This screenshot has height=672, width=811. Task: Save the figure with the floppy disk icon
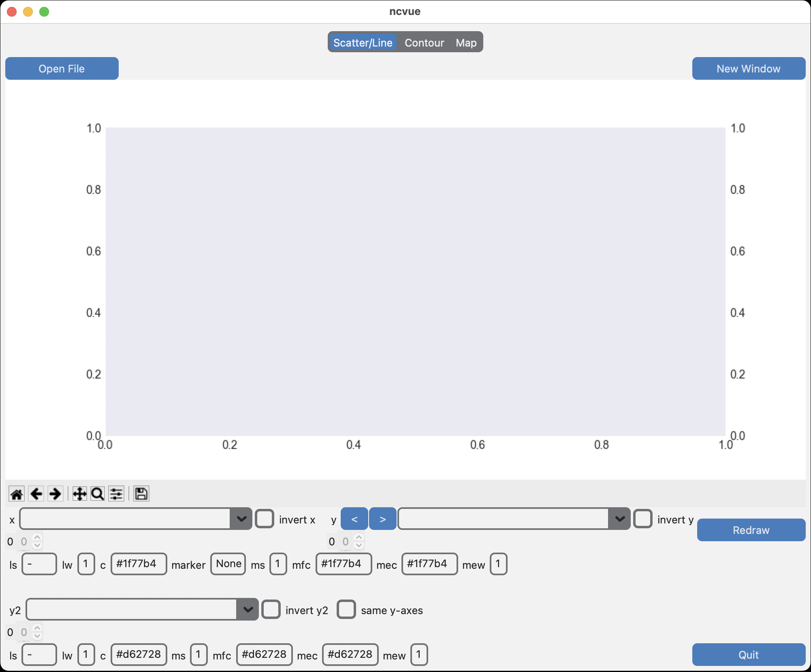click(141, 494)
